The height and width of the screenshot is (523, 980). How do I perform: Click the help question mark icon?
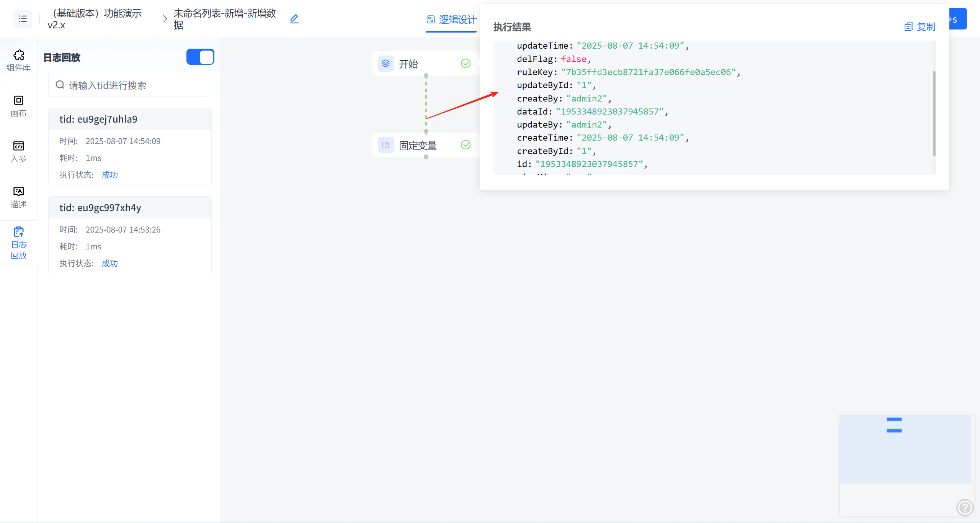tap(964, 508)
